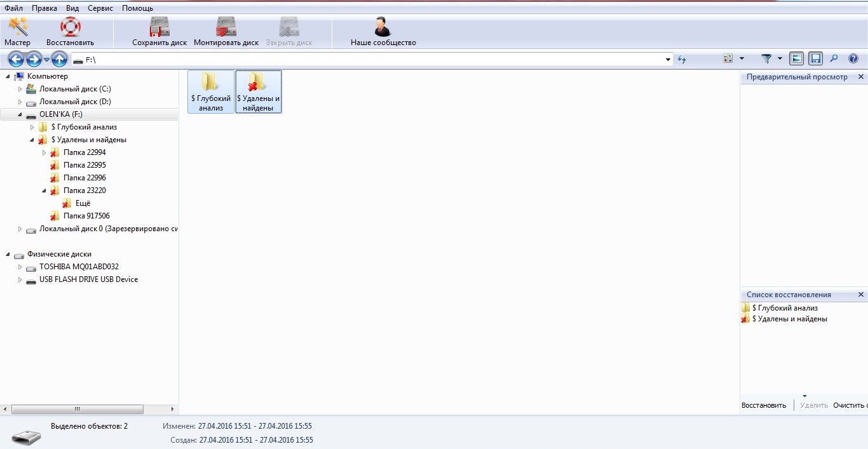Select $ Глубокий анализ folder in file pane

tap(210, 91)
